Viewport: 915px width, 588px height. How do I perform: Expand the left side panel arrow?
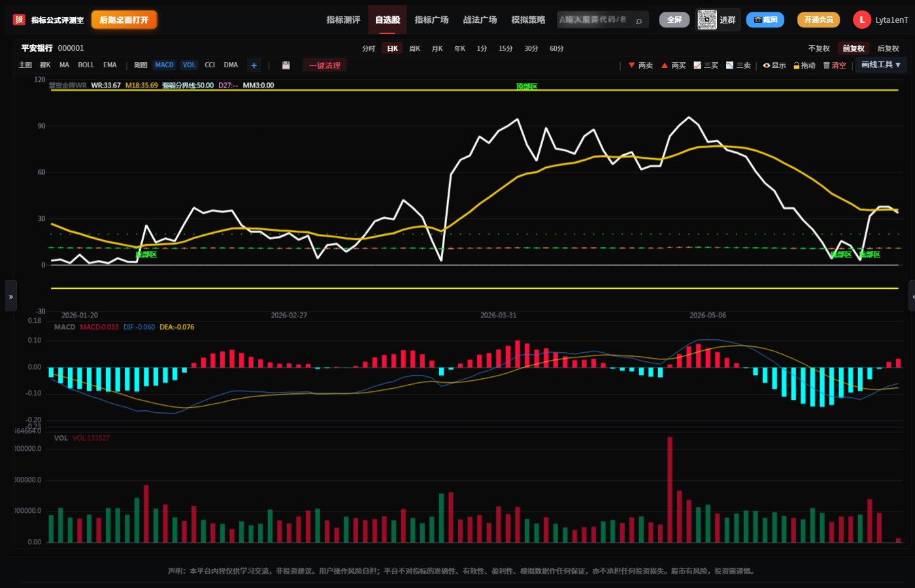[x=10, y=296]
